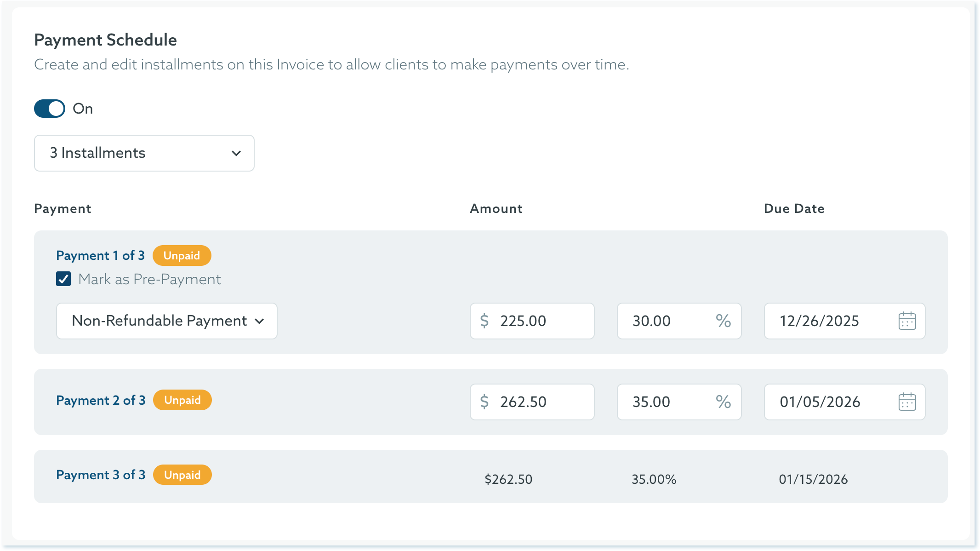This screenshot has width=980, height=551.
Task: Expand Non-Refundable Payment dropdown
Action: click(166, 321)
